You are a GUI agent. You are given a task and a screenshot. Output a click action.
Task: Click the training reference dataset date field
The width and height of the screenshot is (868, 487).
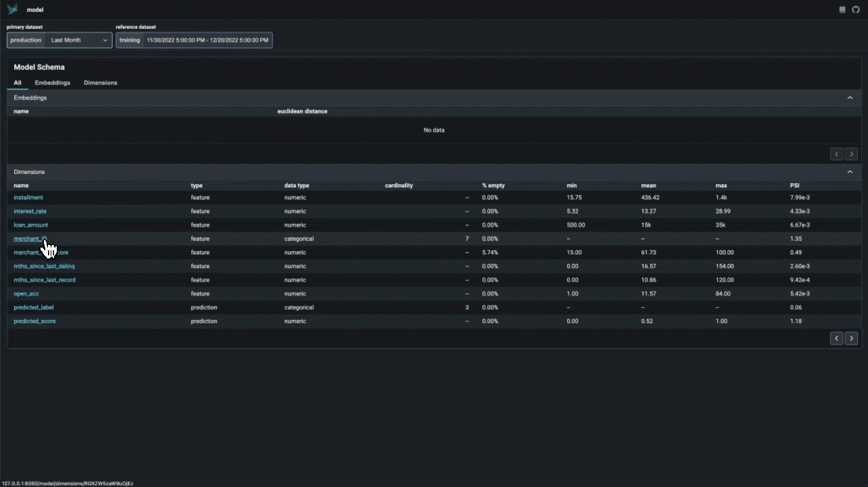coord(207,40)
